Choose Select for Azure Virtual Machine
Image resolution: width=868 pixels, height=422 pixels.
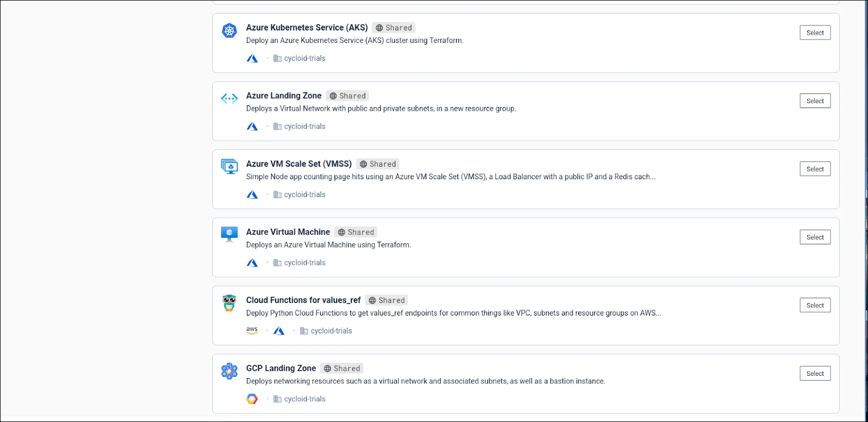pos(815,237)
